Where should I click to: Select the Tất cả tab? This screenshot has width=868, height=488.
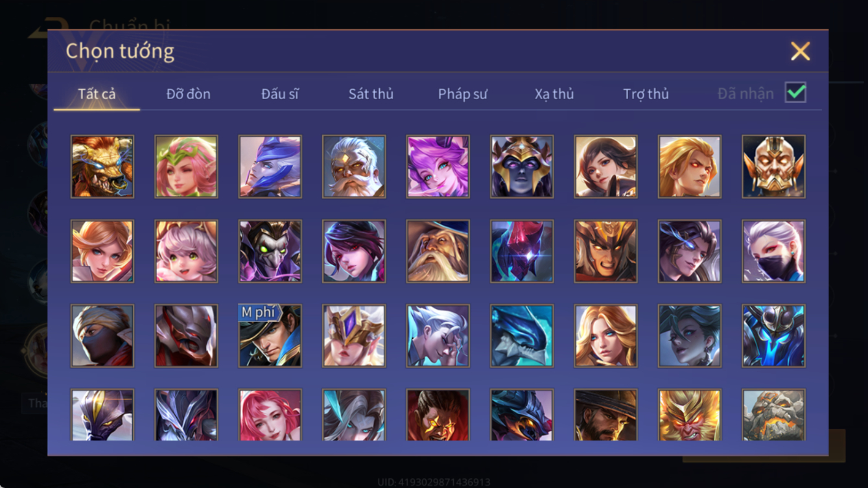point(97,94)
